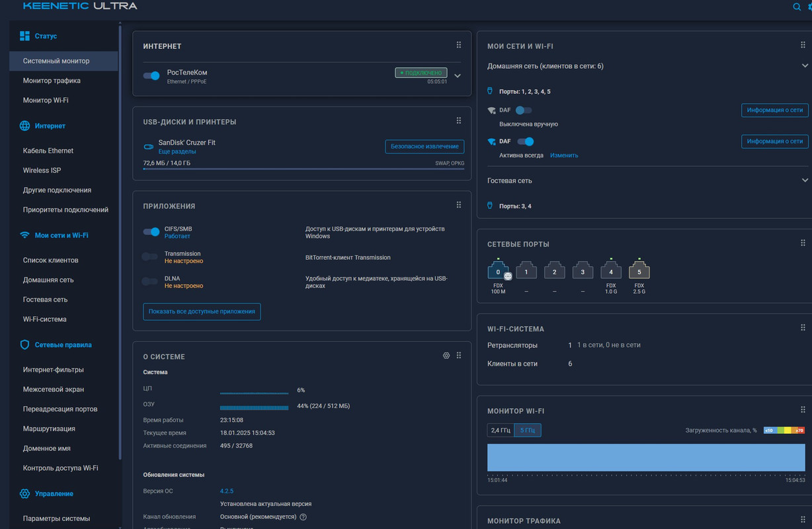Viewport: 812px width, 529px height.
Task: Click Показать все доступные приложения button
Action: 202,311
